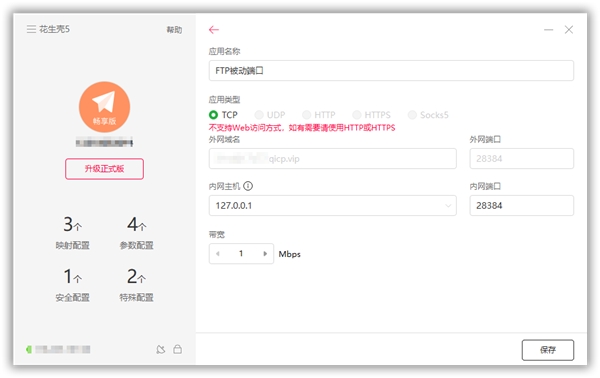Click the info icon next to 内网主机
The height and width of the screenshot is (378, 600).
pyautogui.click(x=248, y=186)
